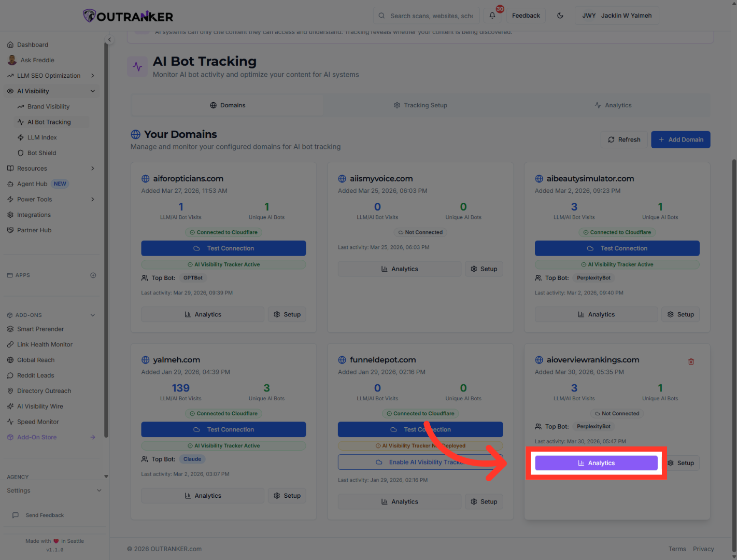Click the Add Domain button

(x=681, y=139)
